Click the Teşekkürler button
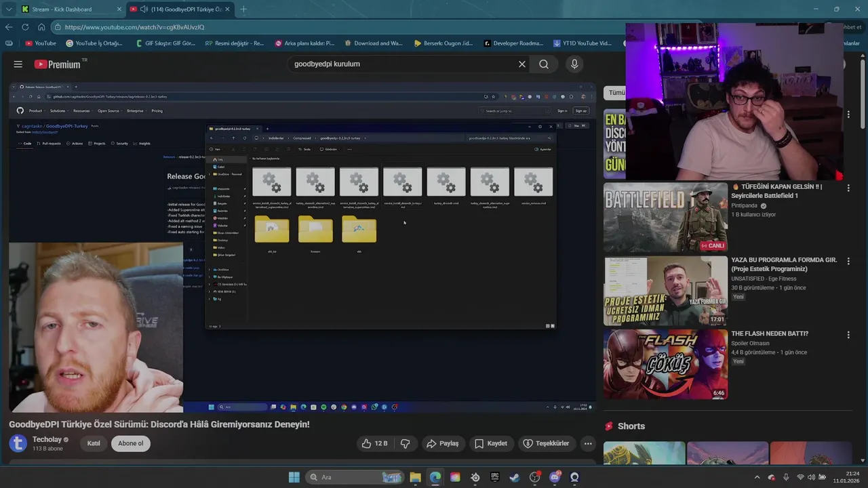 [546, 443]
